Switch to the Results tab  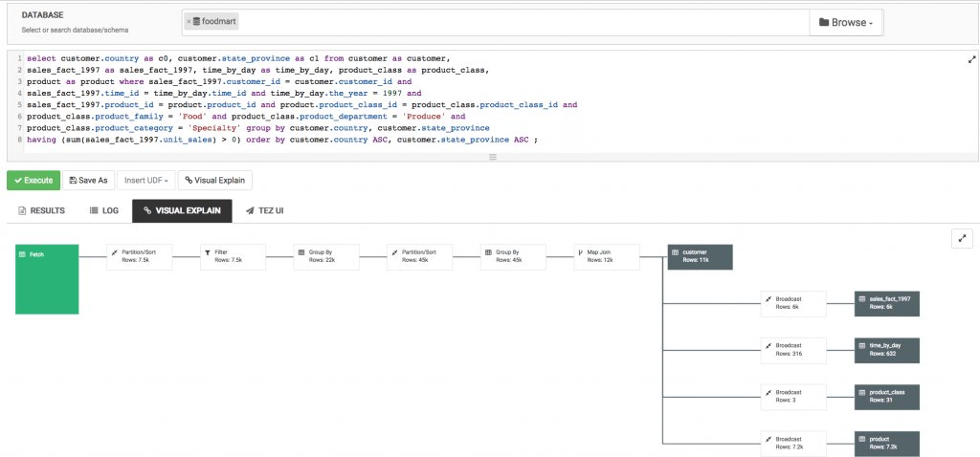pos(42,211)
